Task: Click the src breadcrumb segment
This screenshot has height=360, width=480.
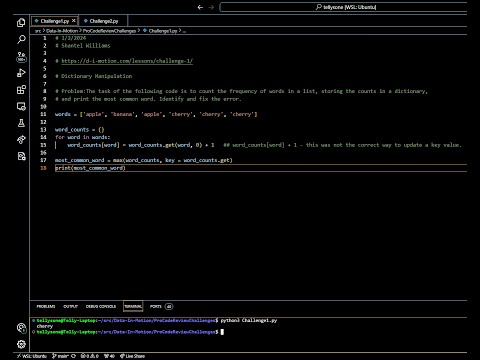Action: tap(38, 31)
